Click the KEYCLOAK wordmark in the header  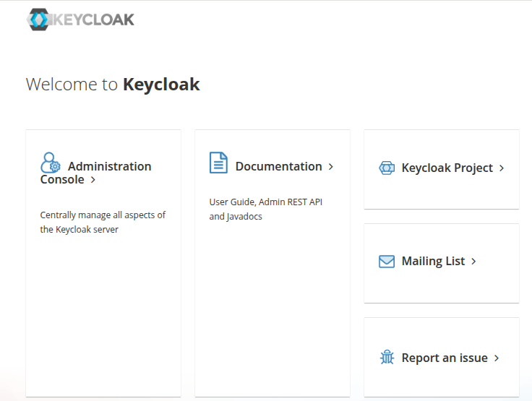tap(93, 19)
